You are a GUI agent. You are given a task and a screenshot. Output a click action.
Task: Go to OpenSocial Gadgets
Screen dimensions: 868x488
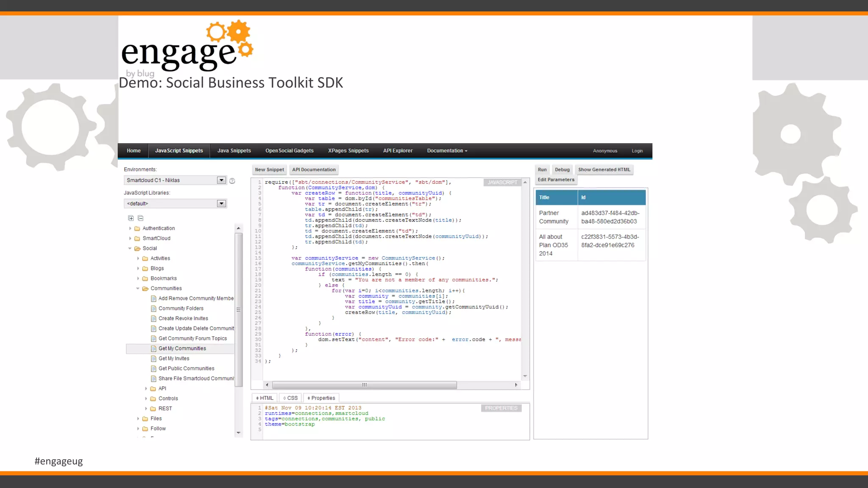(x=289, y=151)
